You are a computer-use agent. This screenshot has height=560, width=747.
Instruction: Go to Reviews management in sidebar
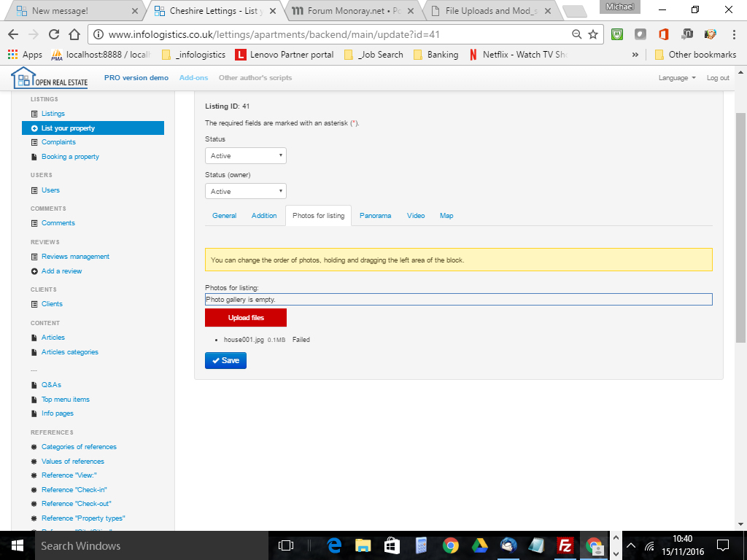click(x=75, y=257)
